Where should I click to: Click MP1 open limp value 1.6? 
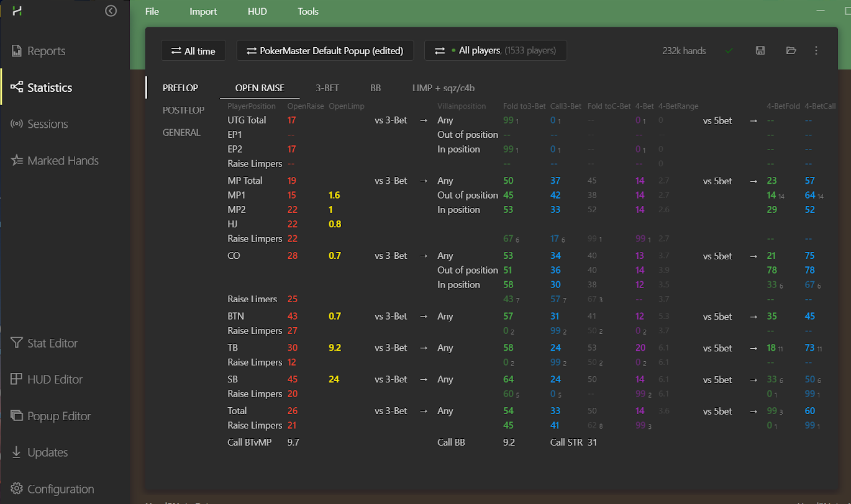[x=334, y=196]
